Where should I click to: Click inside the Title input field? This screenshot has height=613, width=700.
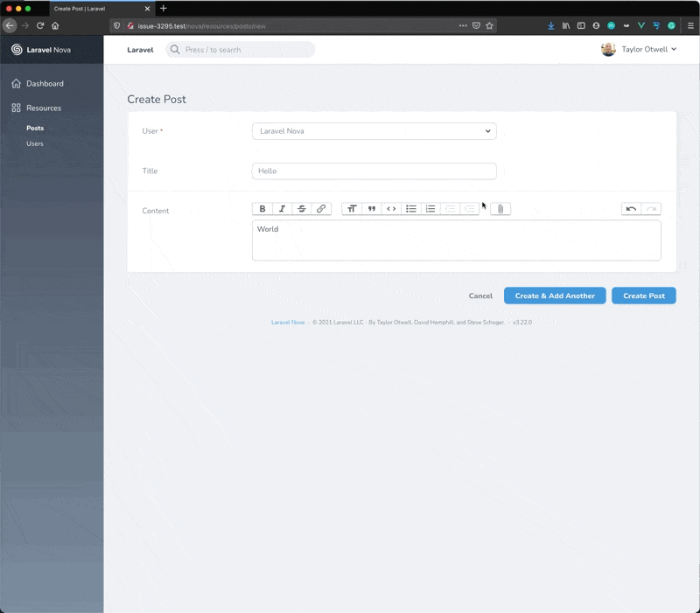coord(374,171)
